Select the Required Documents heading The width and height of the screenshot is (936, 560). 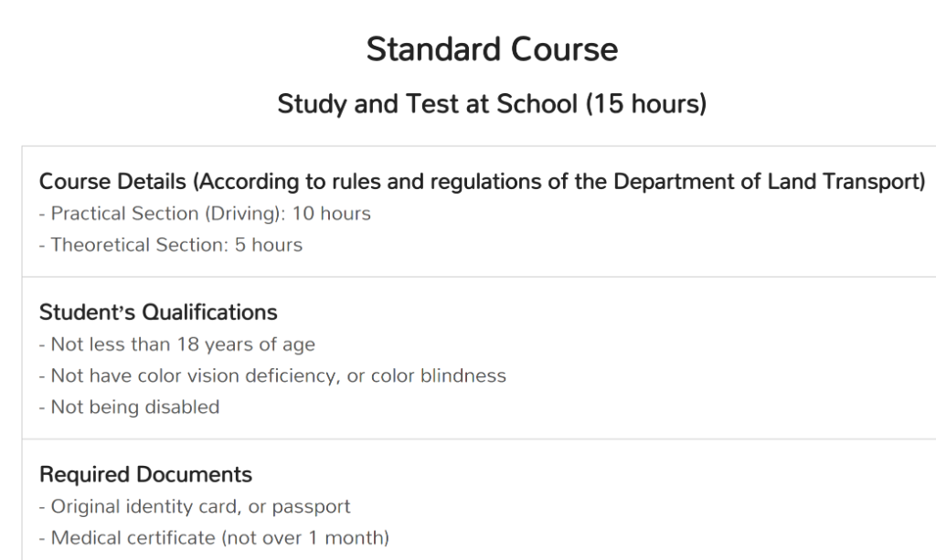(x=145, y=475)
